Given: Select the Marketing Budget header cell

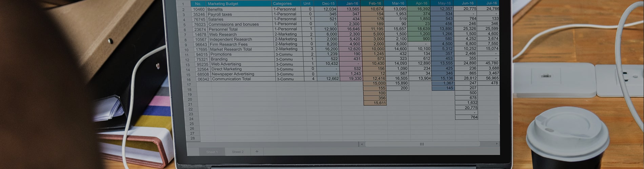Looking at the screenshot, I should tap(237, 4).
